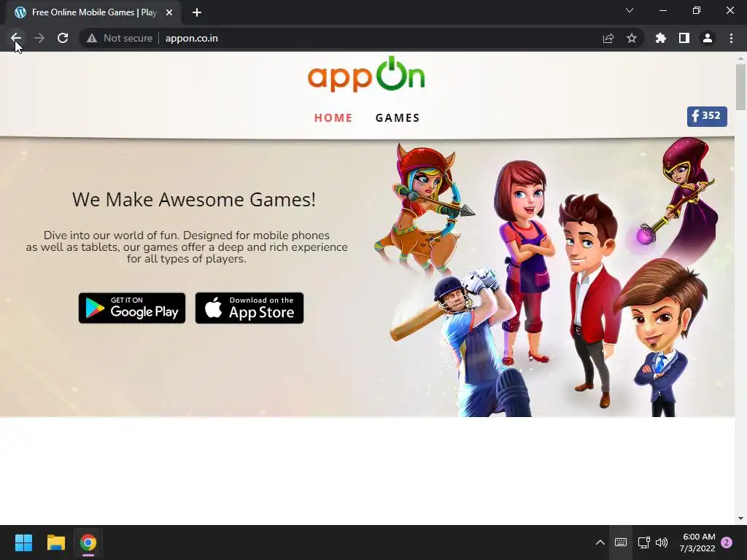Expand the tab search dropdown arrow
The image size is (747, 560).
click(x=630, y=10)
